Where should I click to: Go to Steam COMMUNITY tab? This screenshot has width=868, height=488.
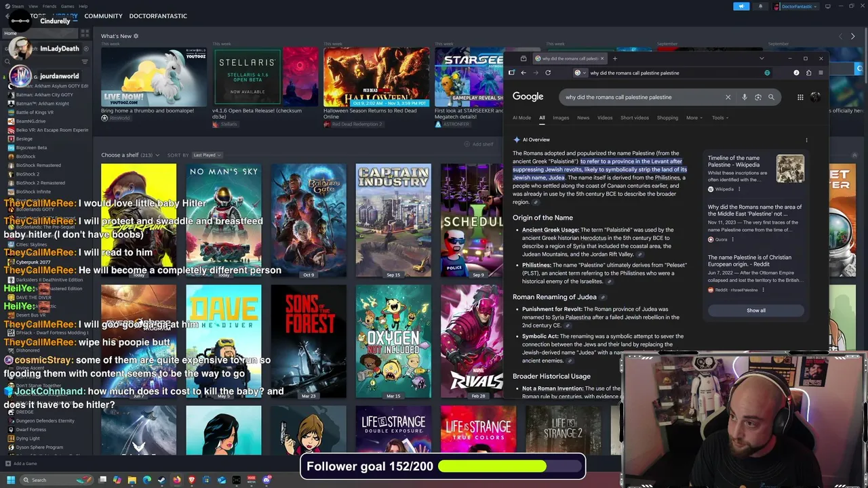click(103, 16)
